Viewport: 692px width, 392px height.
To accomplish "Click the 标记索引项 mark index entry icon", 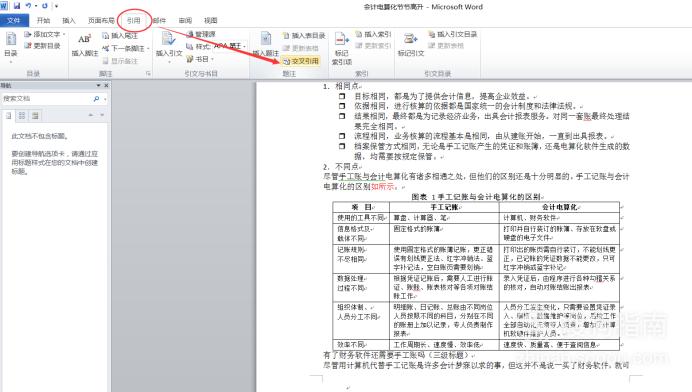I will click(342, 39).
